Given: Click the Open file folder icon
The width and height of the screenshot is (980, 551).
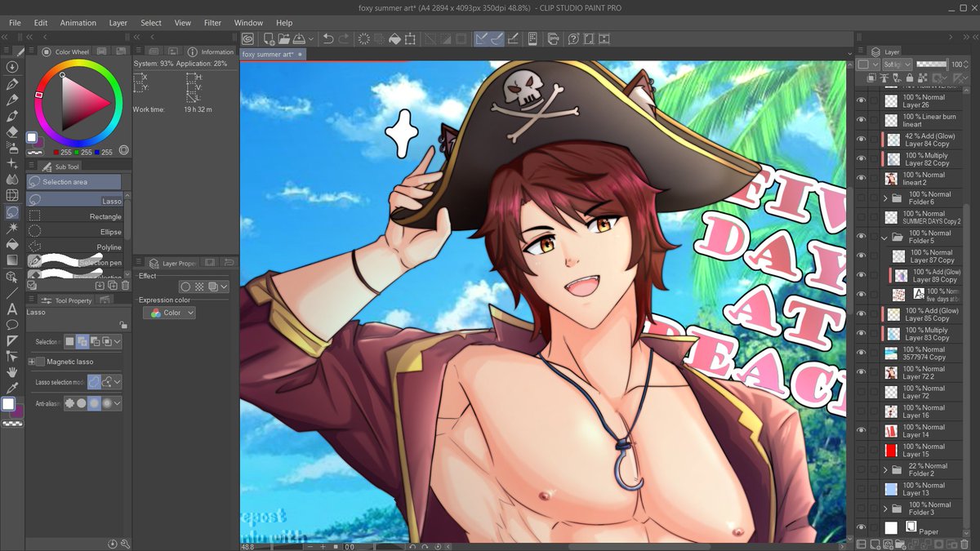Looking at the screenshot, I should 284,38.
